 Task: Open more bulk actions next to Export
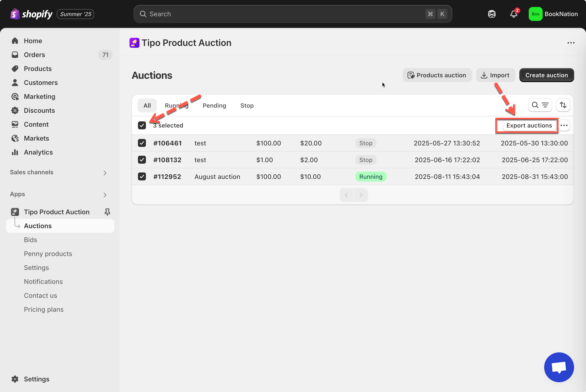(564, 125)
